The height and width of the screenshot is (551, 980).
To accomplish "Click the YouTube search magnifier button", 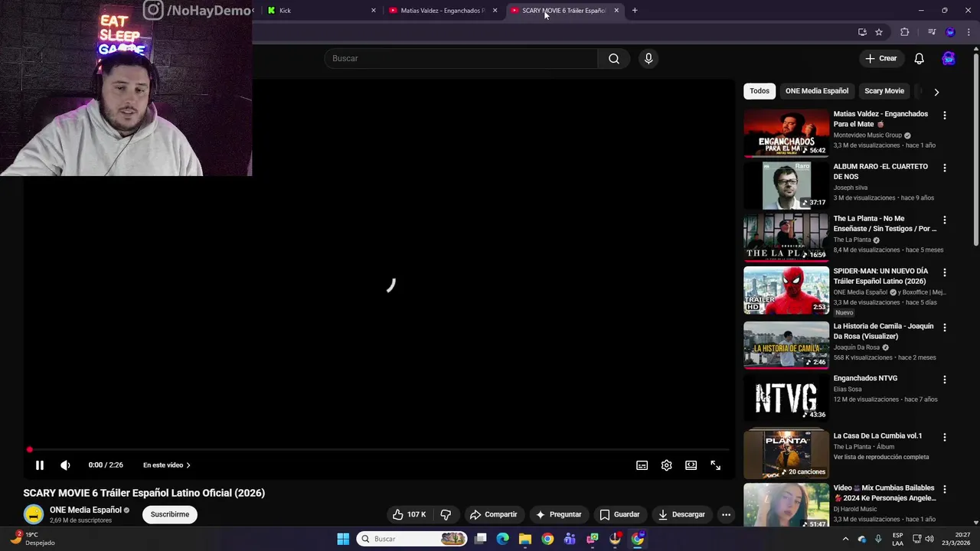I will (614, 58).
